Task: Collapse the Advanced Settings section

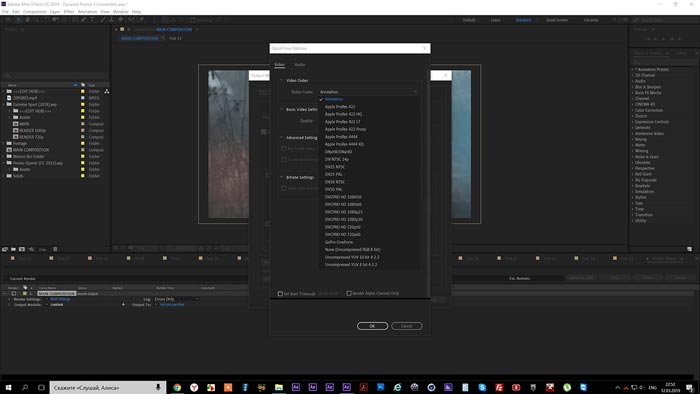Action: click(281, 137)
